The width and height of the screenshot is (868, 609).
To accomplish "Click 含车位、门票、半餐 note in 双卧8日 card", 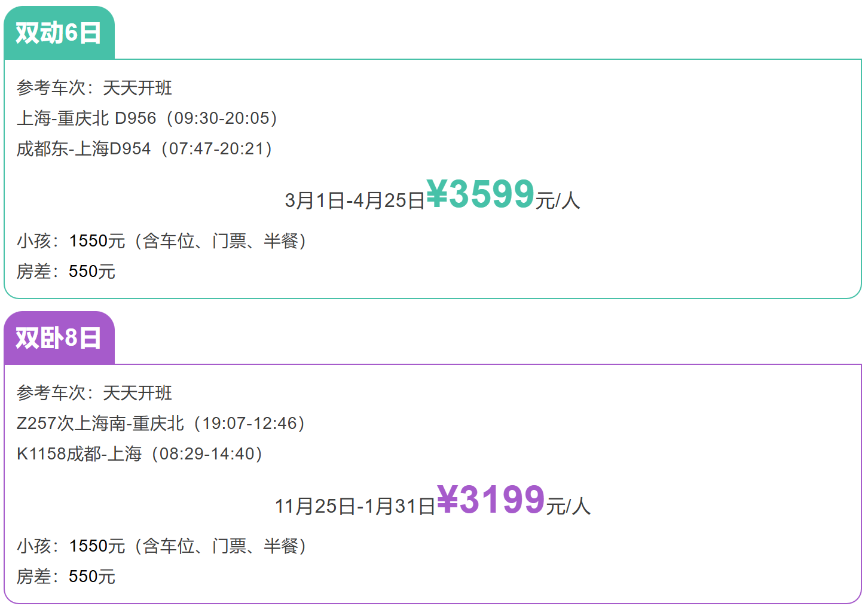I will pos(221,546).
